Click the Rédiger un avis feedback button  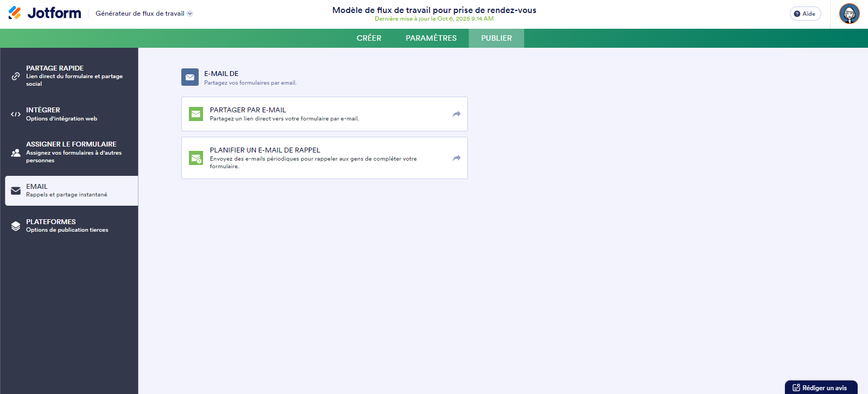point(820,387)
